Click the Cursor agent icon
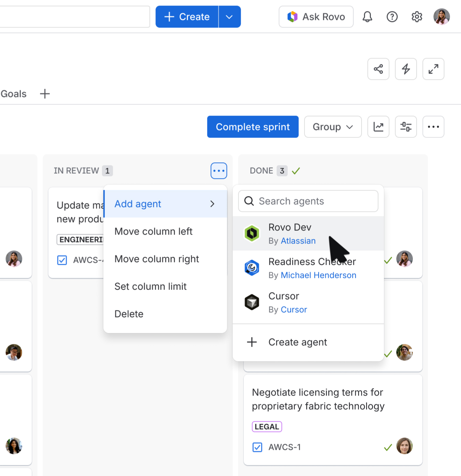Image resolution: width=461 pixels, height=476 pixels. click(252, 302)
